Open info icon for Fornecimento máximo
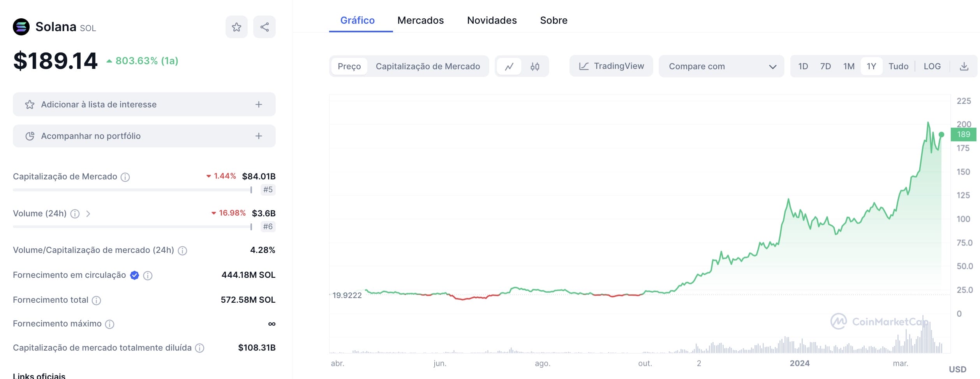Viewport: 980px width, 379px height. (x=110, y=324)
